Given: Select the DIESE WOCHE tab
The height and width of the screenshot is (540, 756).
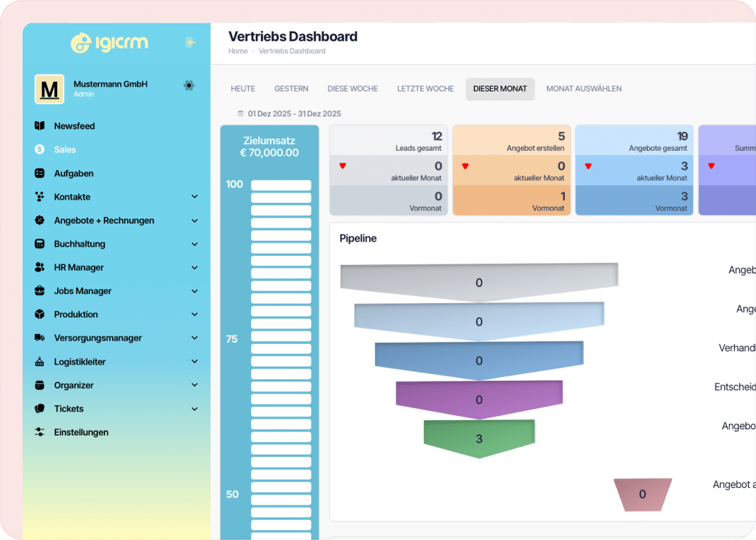Looking at the screenshot, I should point(353,89).
